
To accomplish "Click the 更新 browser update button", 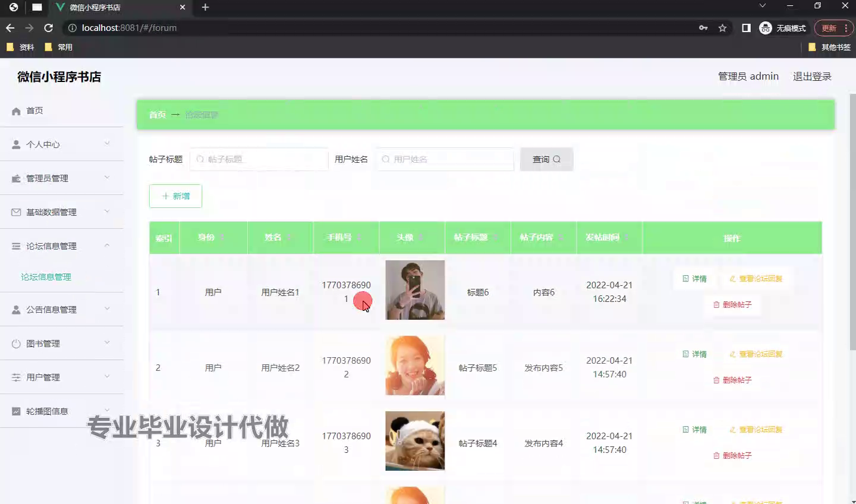I will pyautogui.click(x=833, y=28).
